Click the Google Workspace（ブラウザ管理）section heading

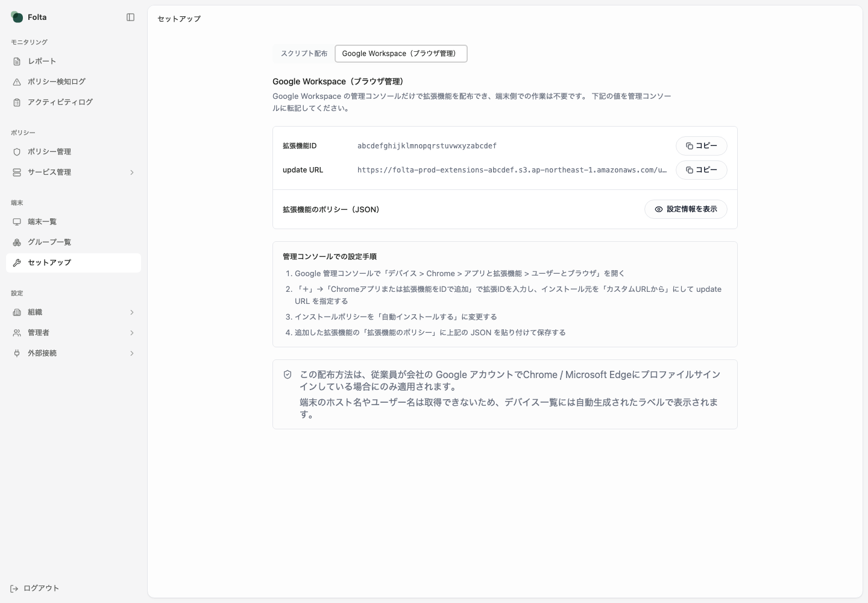point(338,81)
